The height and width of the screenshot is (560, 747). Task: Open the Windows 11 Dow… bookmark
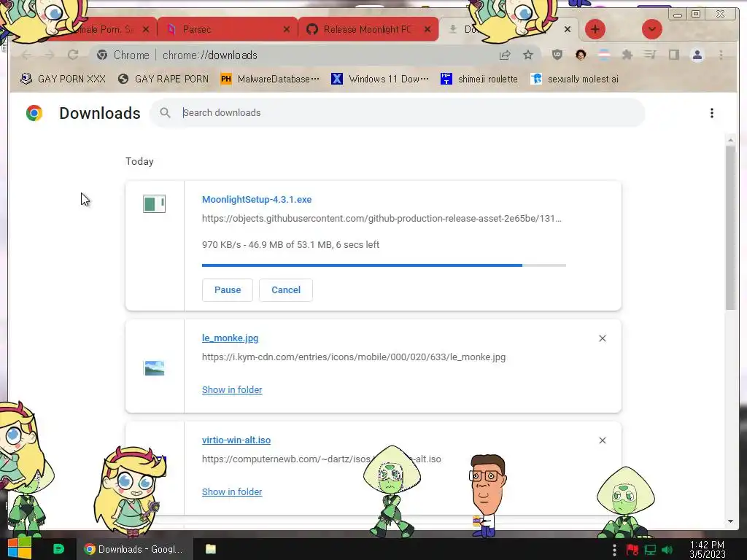coord(379,79)
